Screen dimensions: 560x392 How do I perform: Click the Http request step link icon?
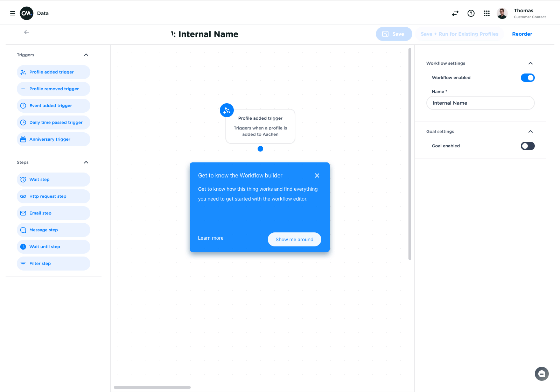tap(23, 196)
